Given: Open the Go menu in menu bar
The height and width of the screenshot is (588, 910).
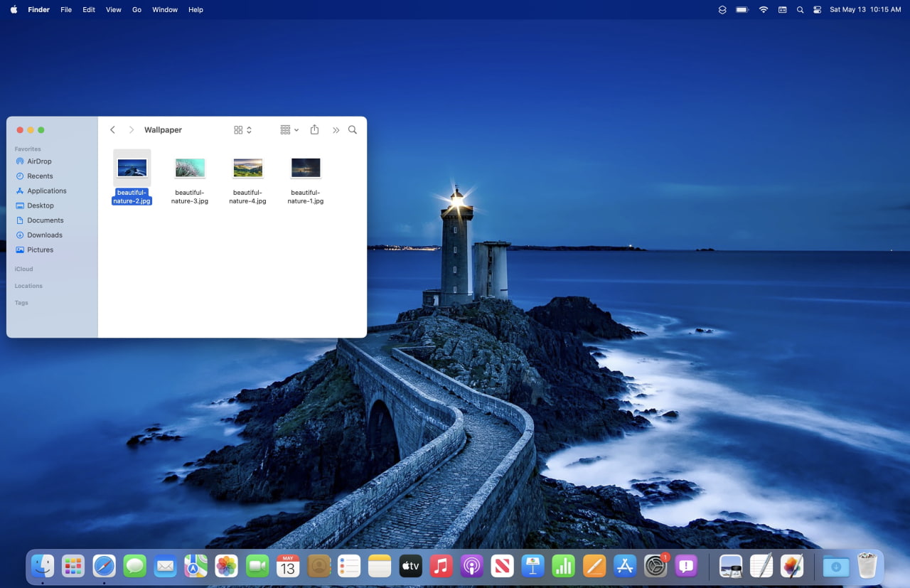Looking at the screenshot, I should pos(136,10).
